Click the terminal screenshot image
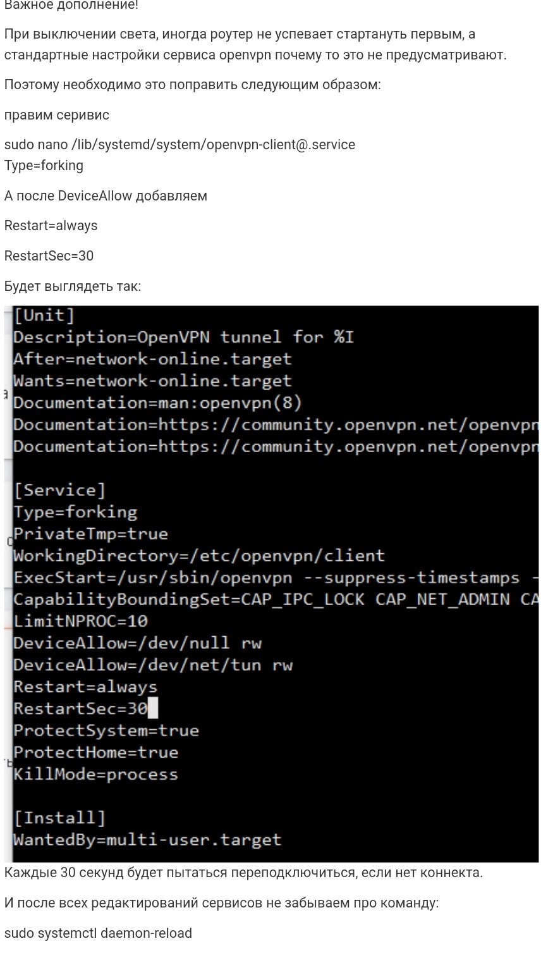 click(x=271, y=583)
